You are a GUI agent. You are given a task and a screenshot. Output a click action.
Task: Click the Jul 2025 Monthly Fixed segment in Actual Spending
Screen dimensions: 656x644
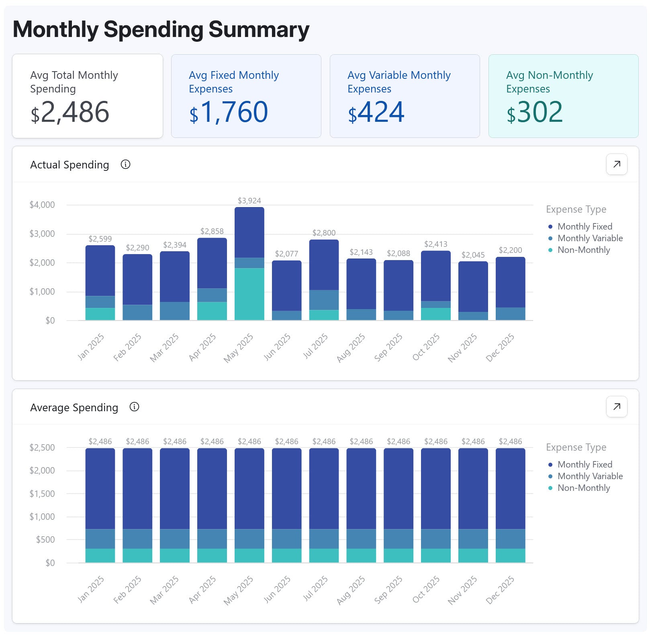[x=324, y=265]
